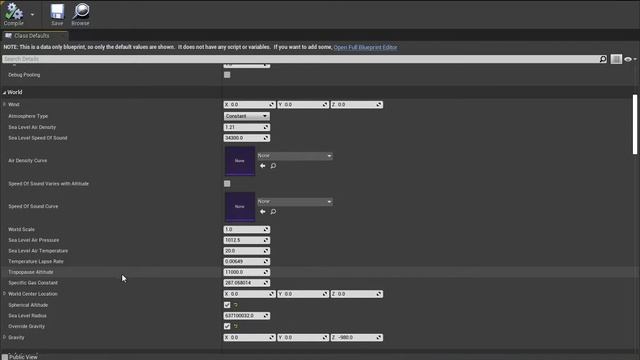Uncheck Spherical Altitude checkbox
Viewport: 640px width, 360px height.
pyautogui.click(x=227, y=305)
